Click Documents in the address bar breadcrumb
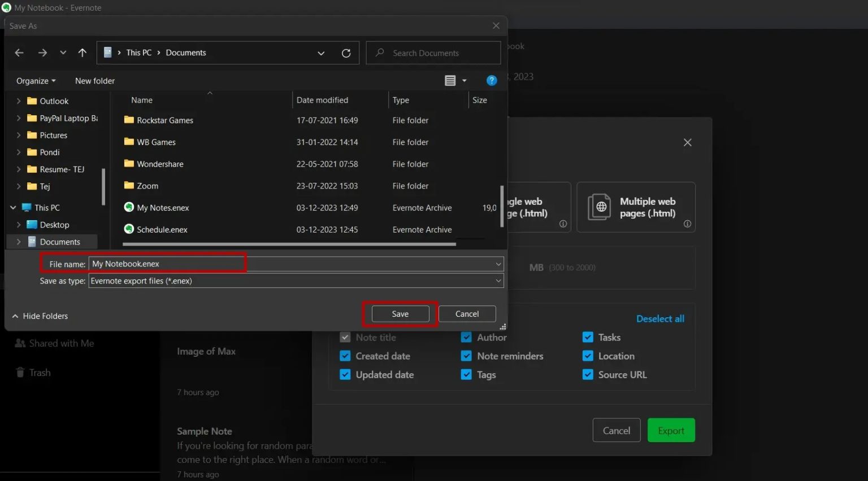 click(x=186, y=52)
